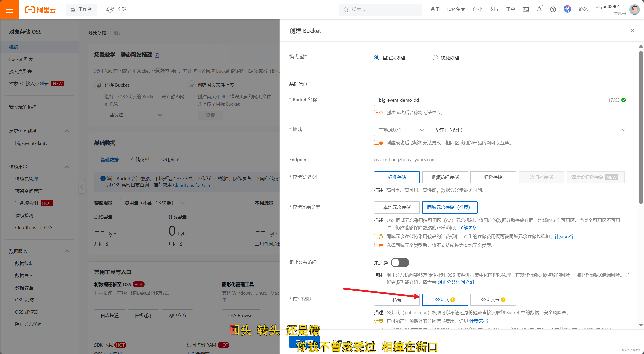Toggle the block public access switch
This screenshot has height=354, width=644.
click(x=400, y=263)
